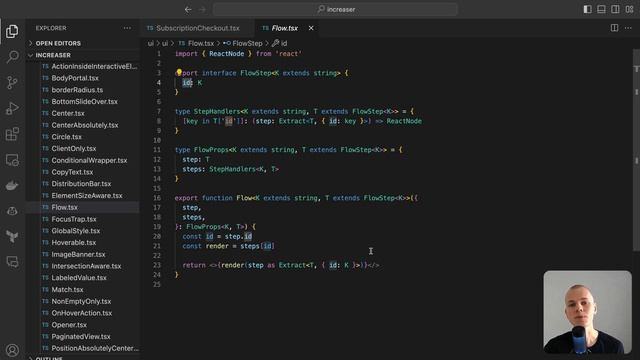Screen dimensions: 640x360
Task: Switch to SubscriptionCheckout.tsx tab
Action: 197,28
